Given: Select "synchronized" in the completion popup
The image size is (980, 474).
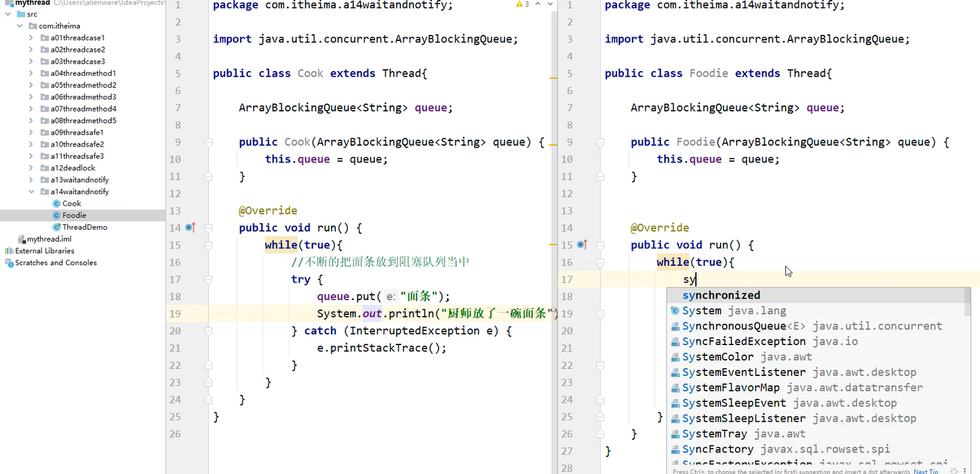Looking at the screenshot, I should pos(721,295).
